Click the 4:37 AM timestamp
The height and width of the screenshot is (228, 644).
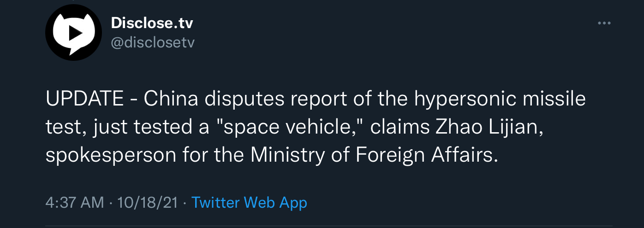[75, 203]
